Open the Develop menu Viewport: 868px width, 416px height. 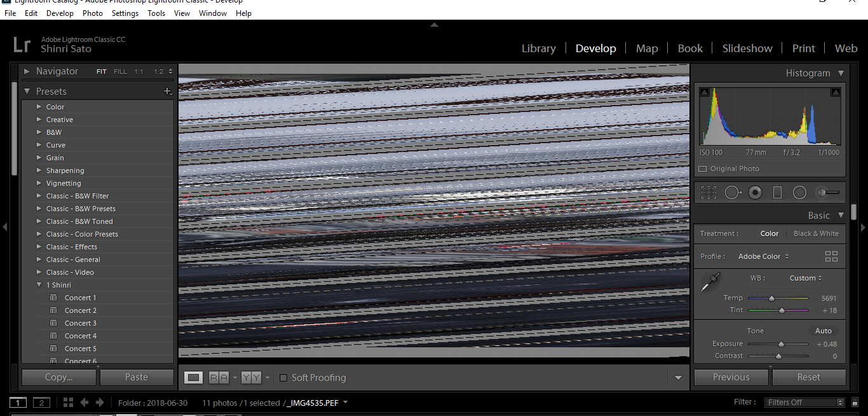tap(60, 13)
